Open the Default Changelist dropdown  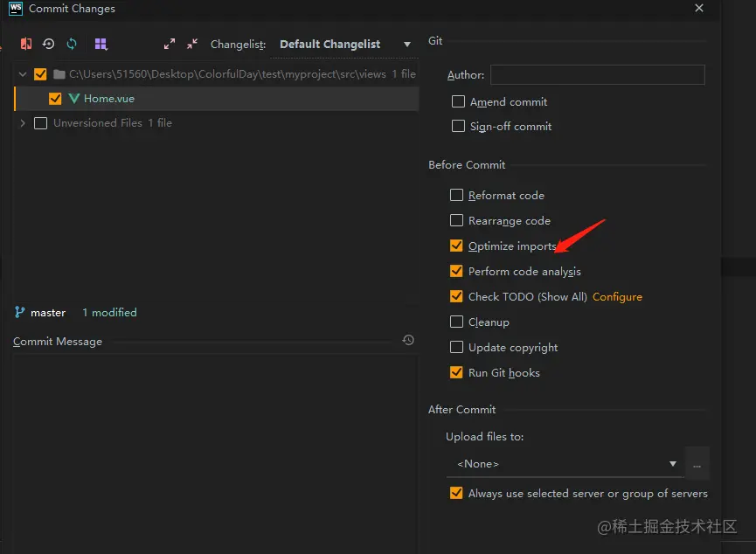345,45
